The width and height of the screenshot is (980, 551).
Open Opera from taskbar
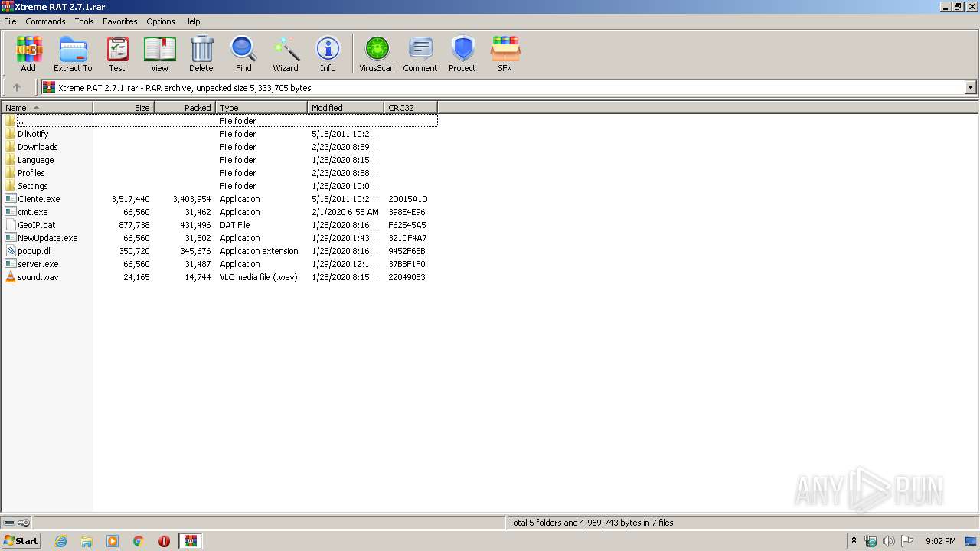[x=164, y=541]
